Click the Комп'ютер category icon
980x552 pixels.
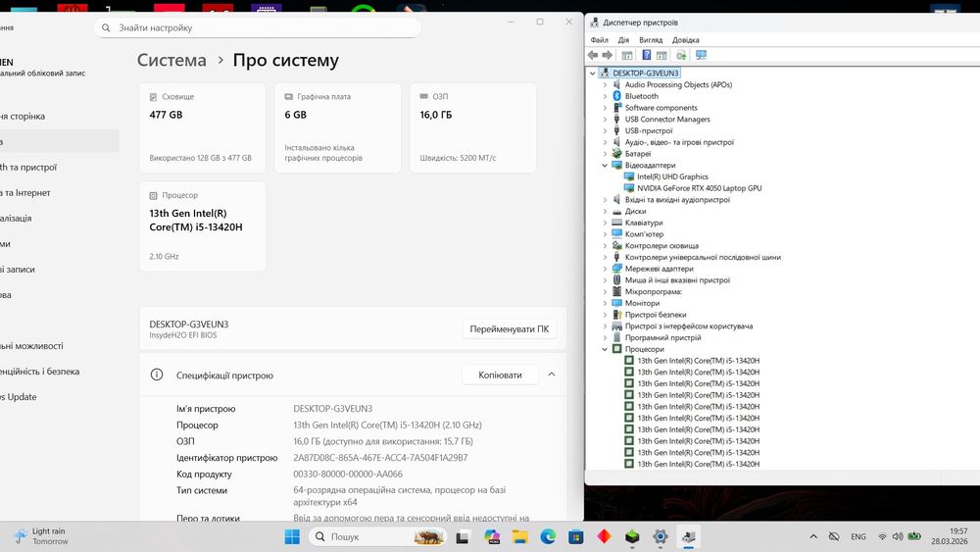point(616,233)
